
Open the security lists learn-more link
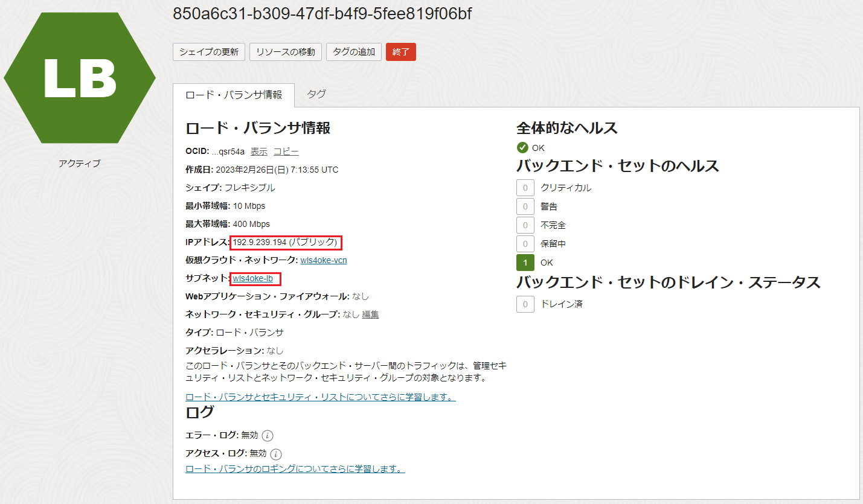click(x=321, y=397)
